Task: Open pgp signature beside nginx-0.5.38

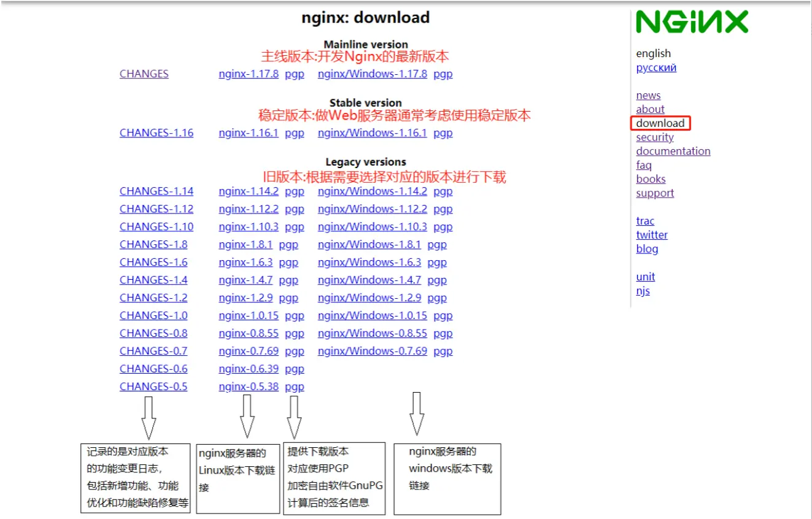Action: (295, 386)
